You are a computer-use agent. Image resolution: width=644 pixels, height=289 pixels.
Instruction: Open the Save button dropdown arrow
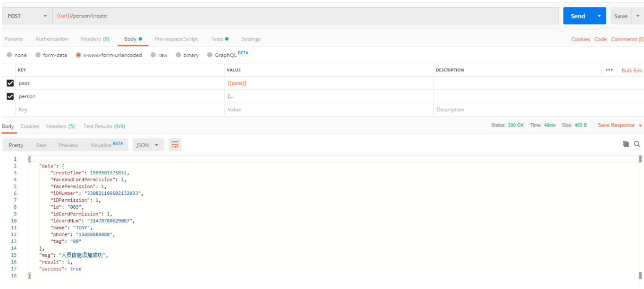click(637, 16)
